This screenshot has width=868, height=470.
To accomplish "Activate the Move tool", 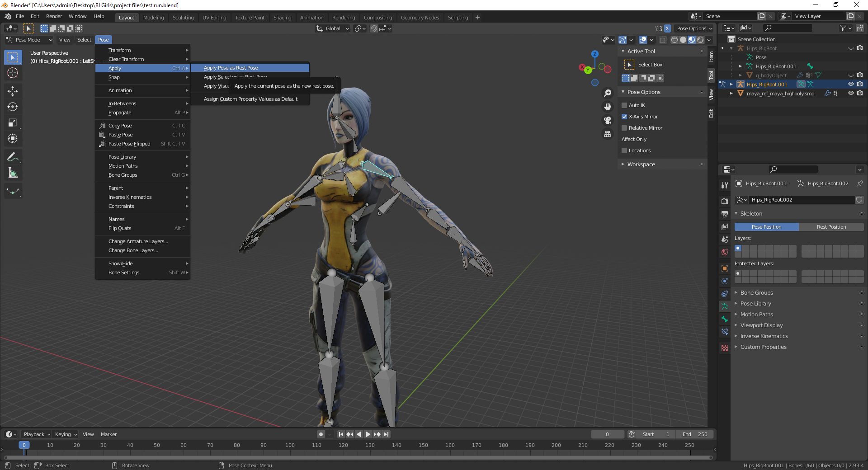I will pyautogui.click(x=13, y=91).
